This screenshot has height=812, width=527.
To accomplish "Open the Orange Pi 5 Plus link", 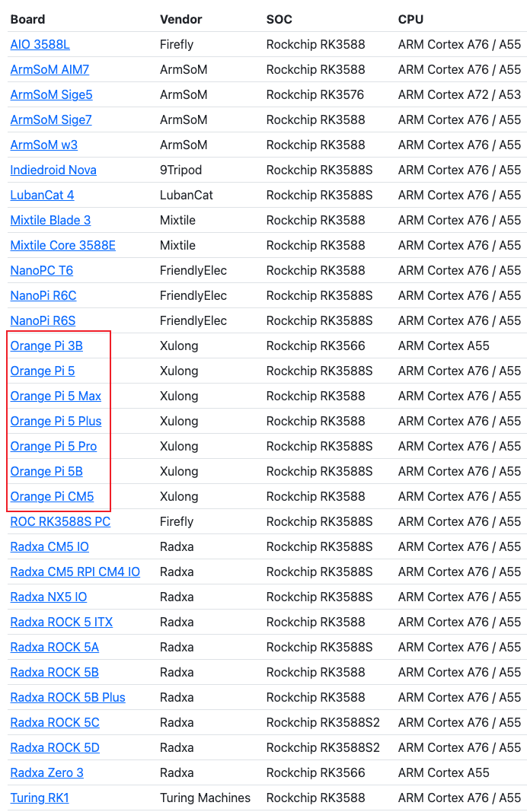I will (x=56, y=421).
